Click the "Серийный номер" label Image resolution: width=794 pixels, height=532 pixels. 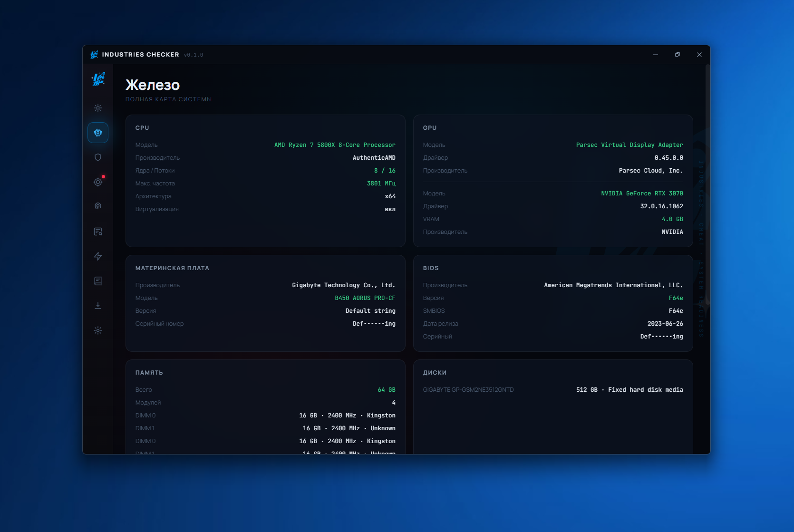tap(159, 324)
